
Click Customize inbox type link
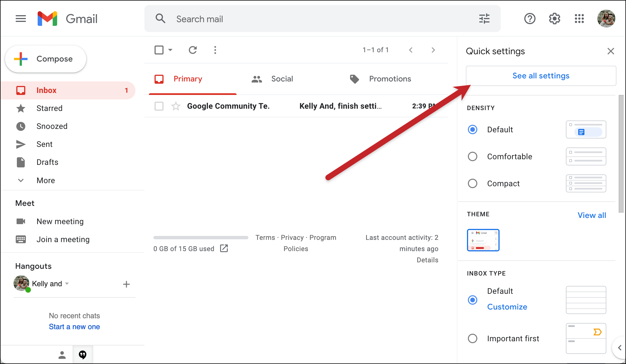click(507, 307)
